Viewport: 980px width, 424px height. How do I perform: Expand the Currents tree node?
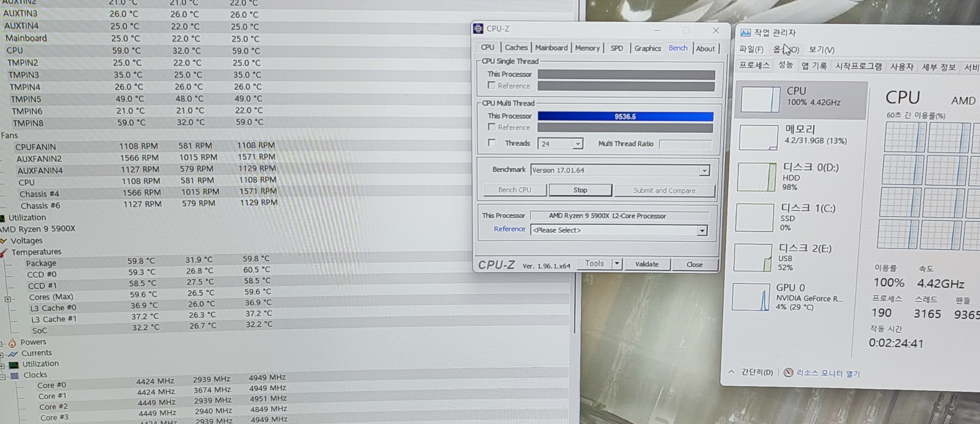2,355
